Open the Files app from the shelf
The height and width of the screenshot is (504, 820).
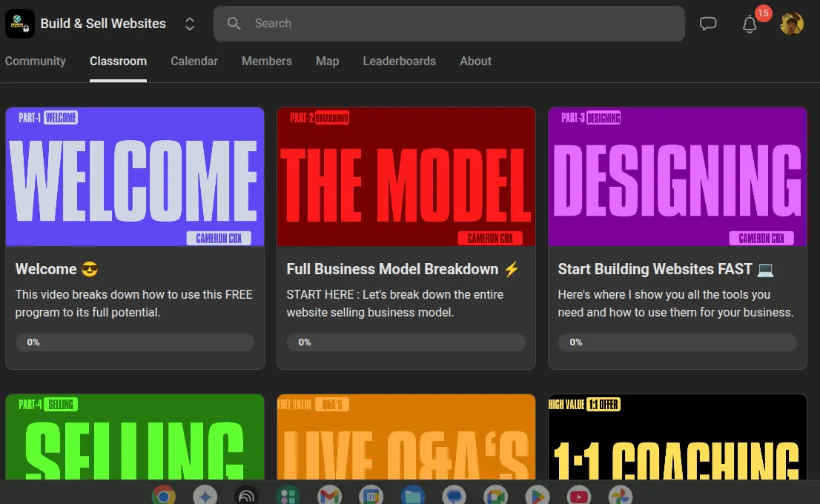413,496
